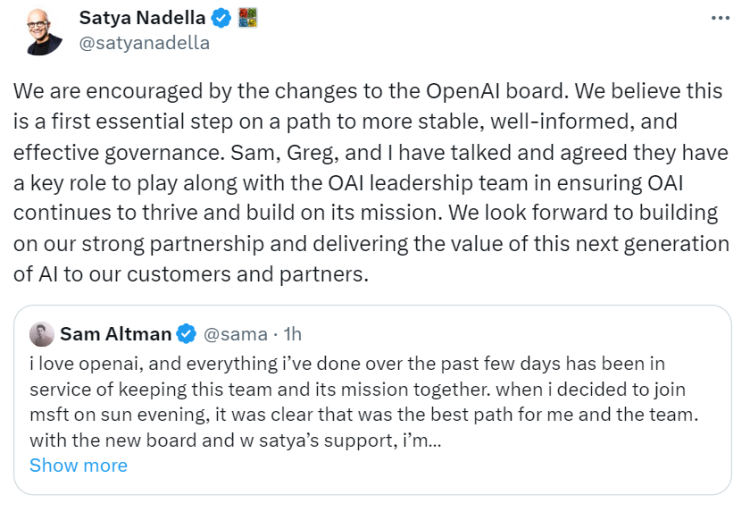This screenshot has width=750, height=512.
Task: Click Satya Nadella's blue verified badge
Action: click(220, 17)
